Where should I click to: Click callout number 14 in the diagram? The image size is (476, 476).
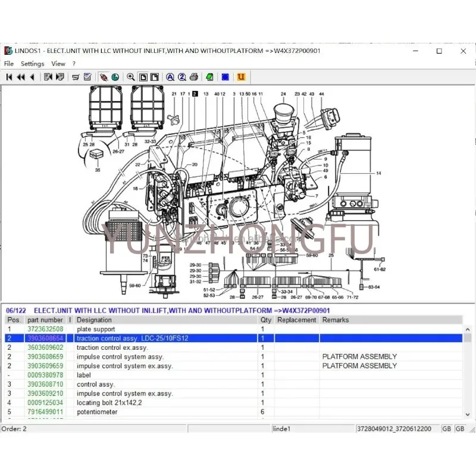tap(378, 173)
